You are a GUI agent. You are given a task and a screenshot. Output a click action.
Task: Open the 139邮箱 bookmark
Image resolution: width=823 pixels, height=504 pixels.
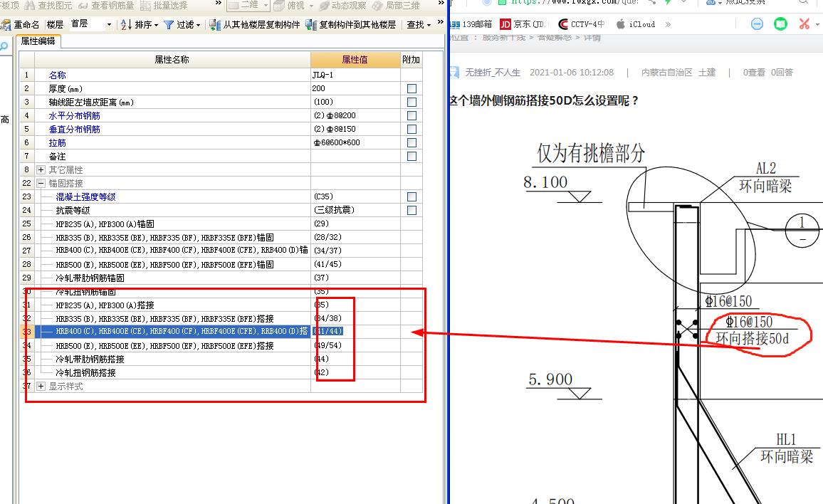coord(472,24)
